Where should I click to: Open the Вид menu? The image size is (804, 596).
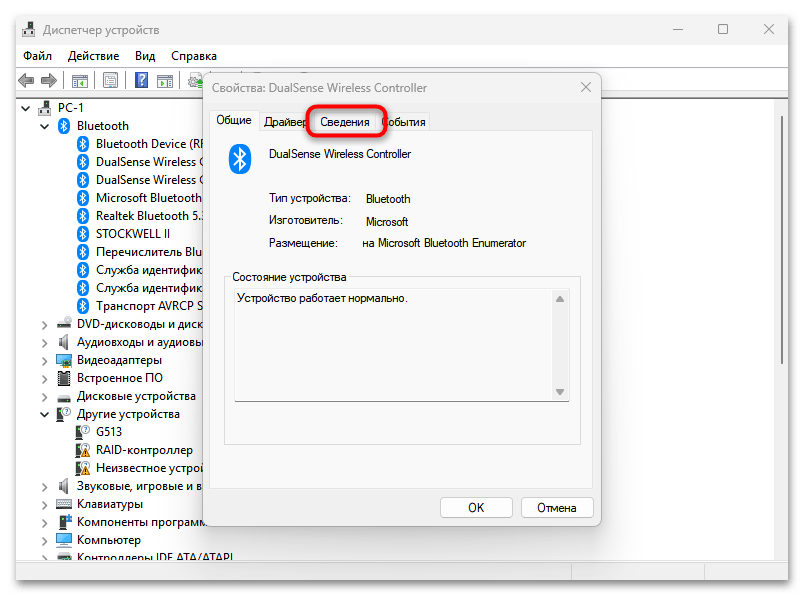(145, 56)
